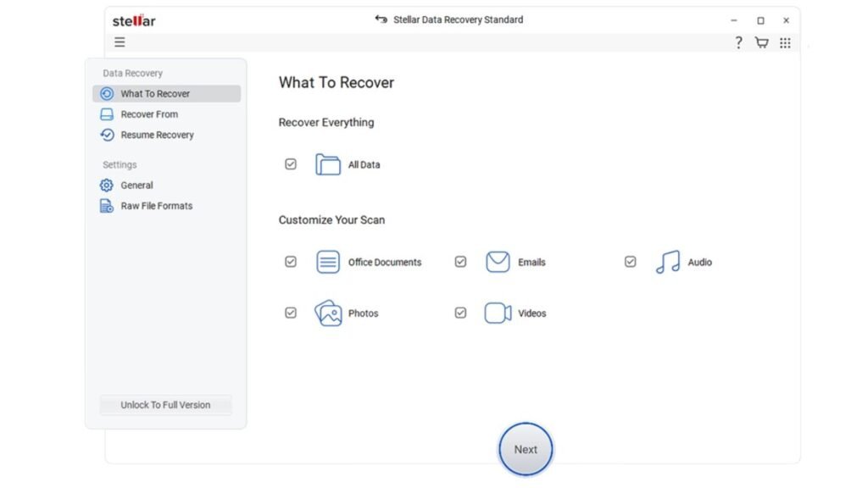Toggle the Audio checkbox

630,262
